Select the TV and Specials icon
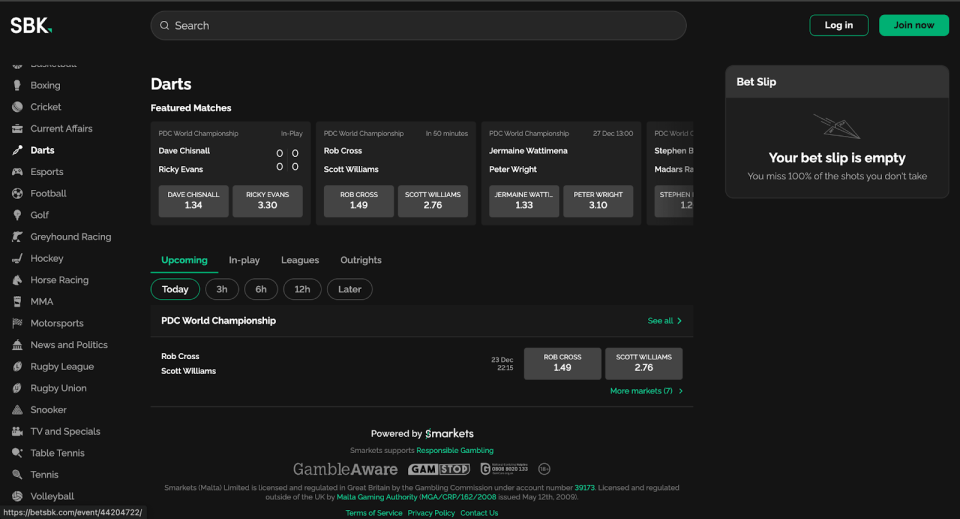Image resolution: width=960 pixels, height=519 pixels. (17, 431)
